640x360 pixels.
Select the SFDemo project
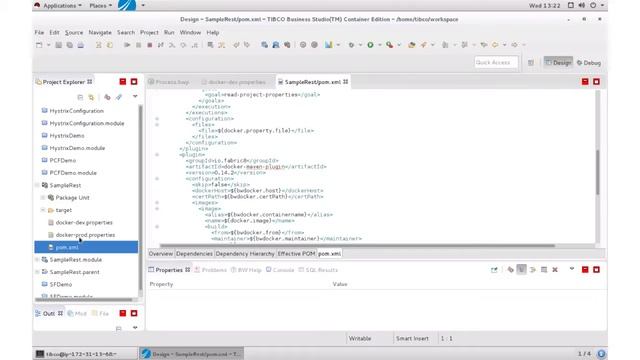(x=61, y=284)
